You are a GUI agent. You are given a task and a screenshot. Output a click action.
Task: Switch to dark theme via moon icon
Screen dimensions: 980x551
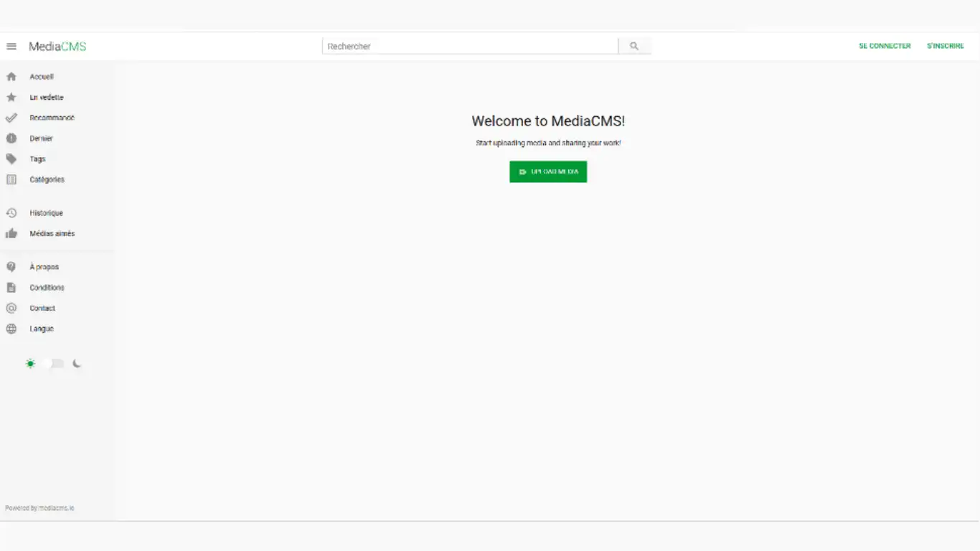click(77, 363)
